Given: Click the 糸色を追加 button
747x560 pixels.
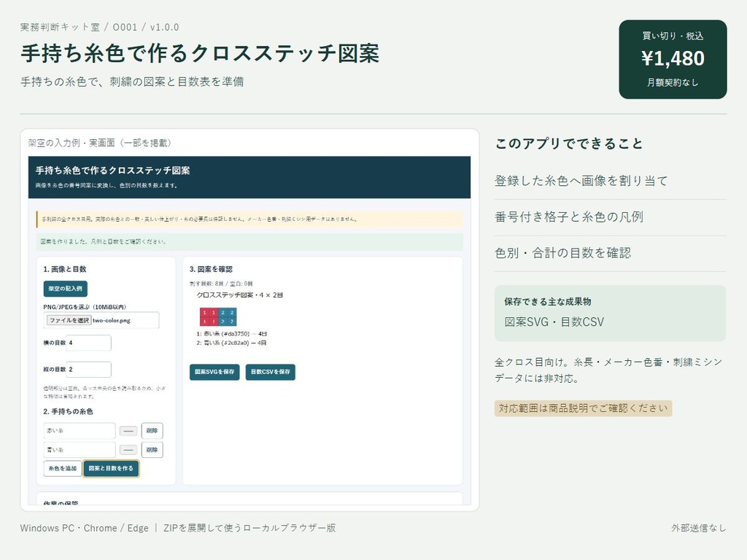Looking at the screenshot, I should point(63,469).
